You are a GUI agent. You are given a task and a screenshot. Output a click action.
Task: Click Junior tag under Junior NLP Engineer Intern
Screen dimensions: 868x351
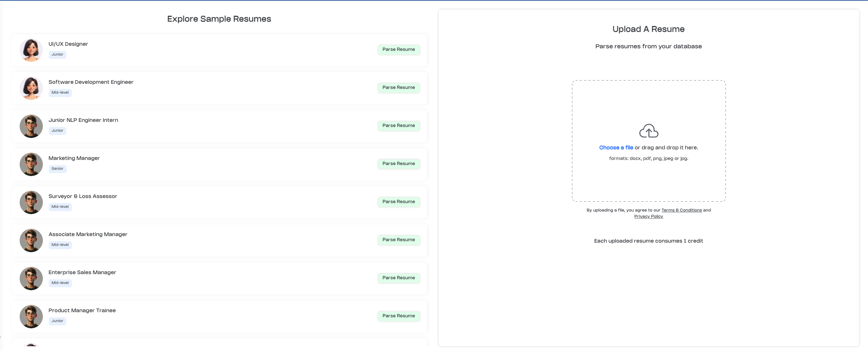(x=57, y=131)
